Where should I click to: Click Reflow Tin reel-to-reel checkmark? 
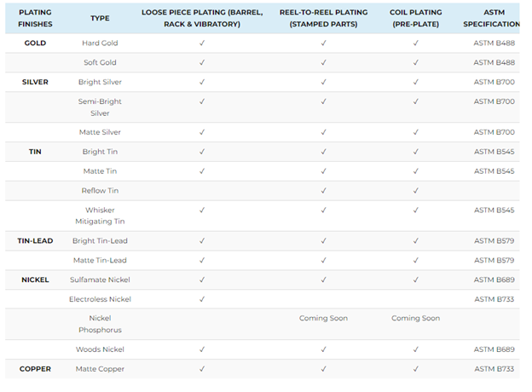[323, 191]
